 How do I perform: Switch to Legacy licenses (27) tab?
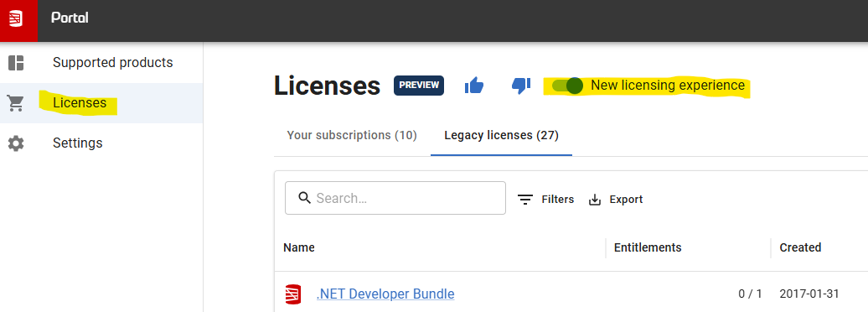(502, 135)
